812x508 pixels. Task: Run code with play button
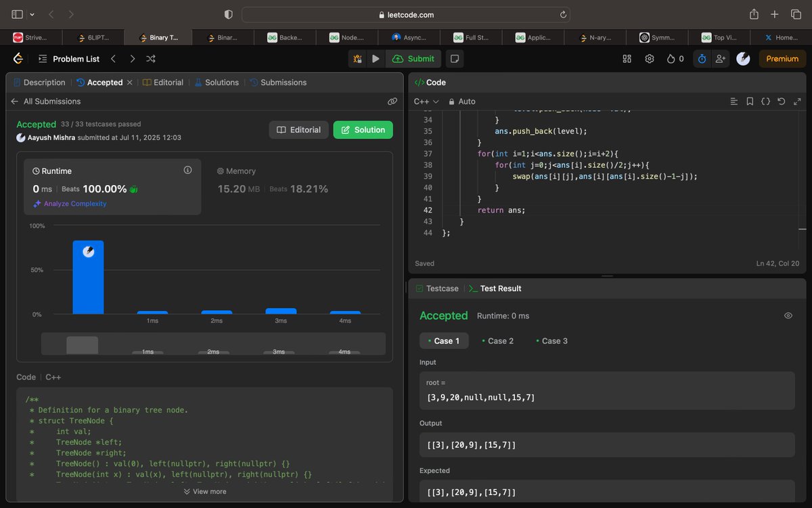[x=376, y=59]
